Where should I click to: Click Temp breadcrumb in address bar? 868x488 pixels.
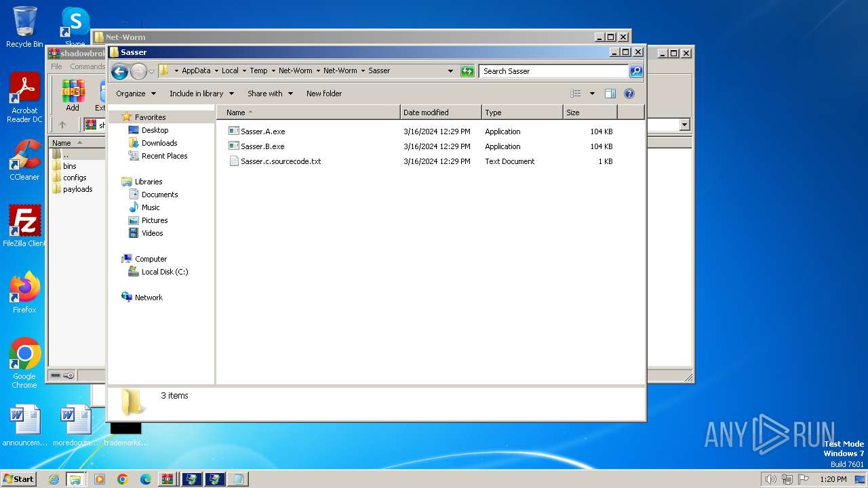pos(258,70)
